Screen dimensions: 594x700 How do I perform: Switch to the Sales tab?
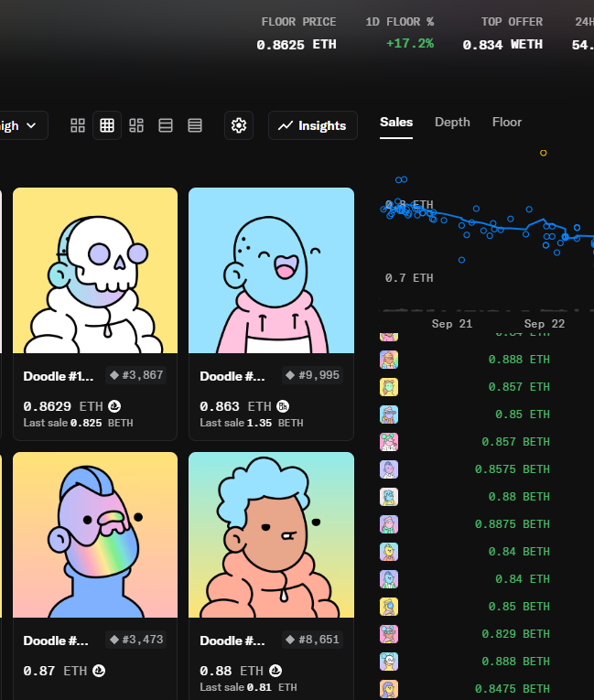click(396, 123)
